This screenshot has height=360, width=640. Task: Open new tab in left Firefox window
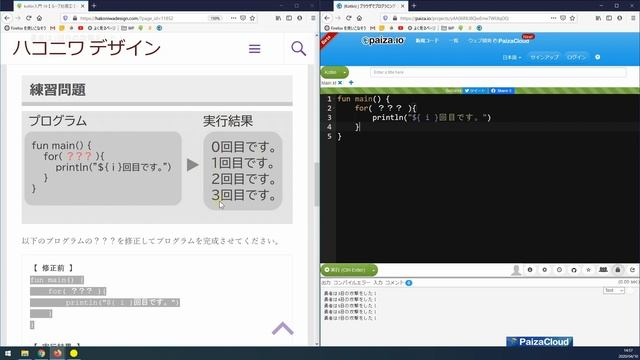93,6
